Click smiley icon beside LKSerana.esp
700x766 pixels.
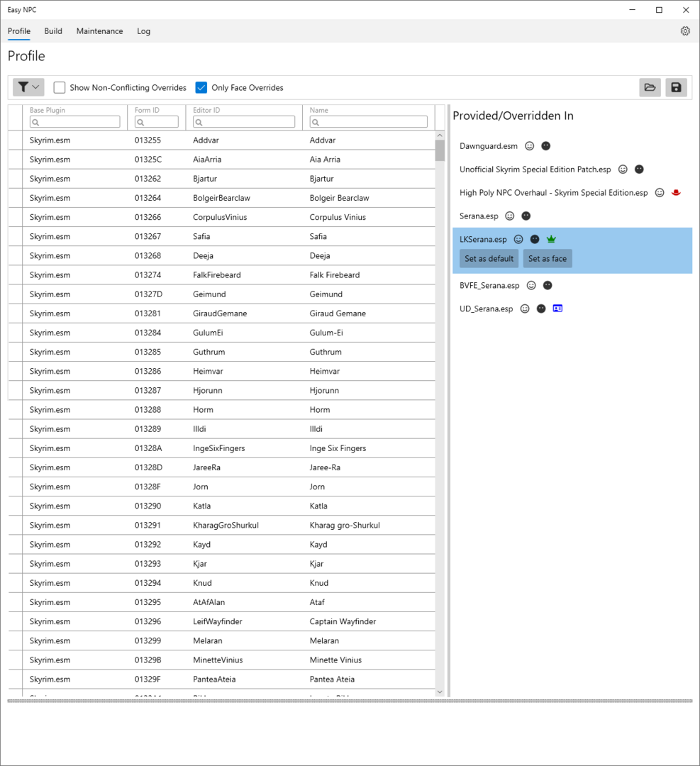point(518,240)
